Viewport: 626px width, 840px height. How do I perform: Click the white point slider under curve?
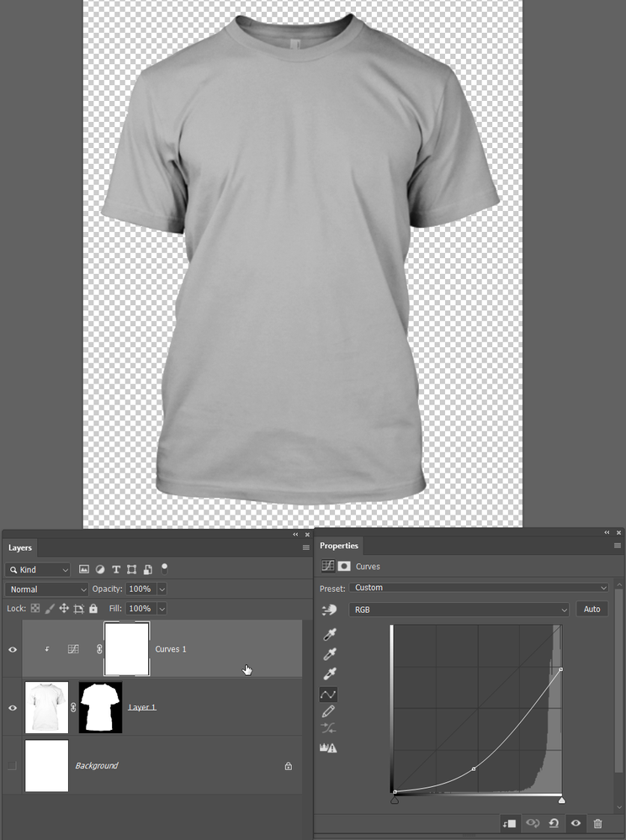[562, 800]
